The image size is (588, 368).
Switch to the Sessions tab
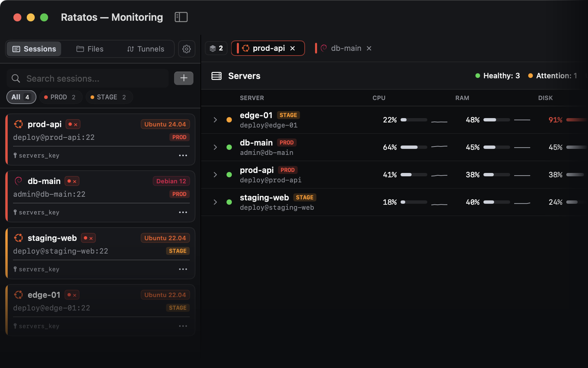(x=34, y=49)
